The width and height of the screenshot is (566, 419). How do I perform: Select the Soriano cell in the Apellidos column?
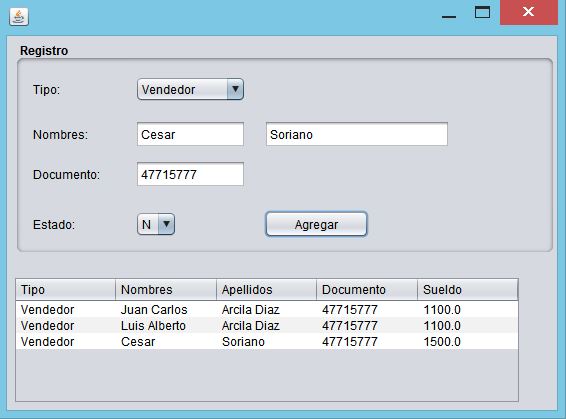pos(266,341)
